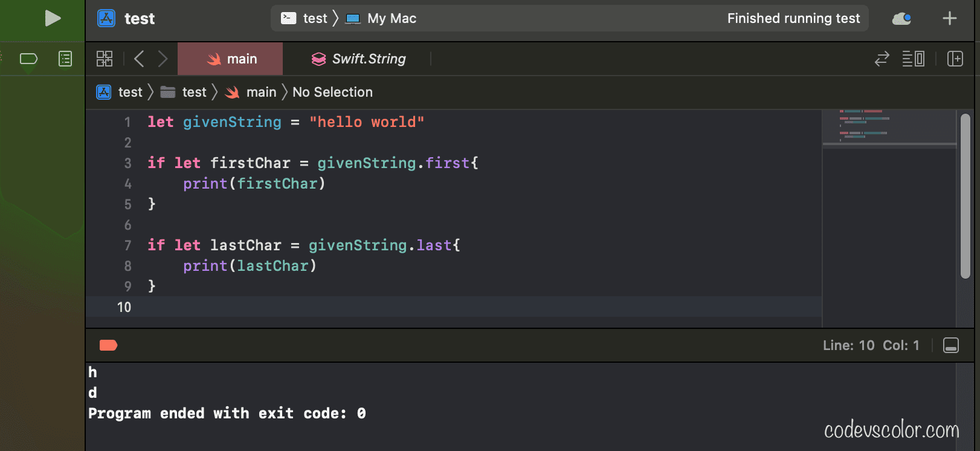The width and height of the screenshot is (980, 451).
Task: Add editor on right split icon
Action: point(955,59)
